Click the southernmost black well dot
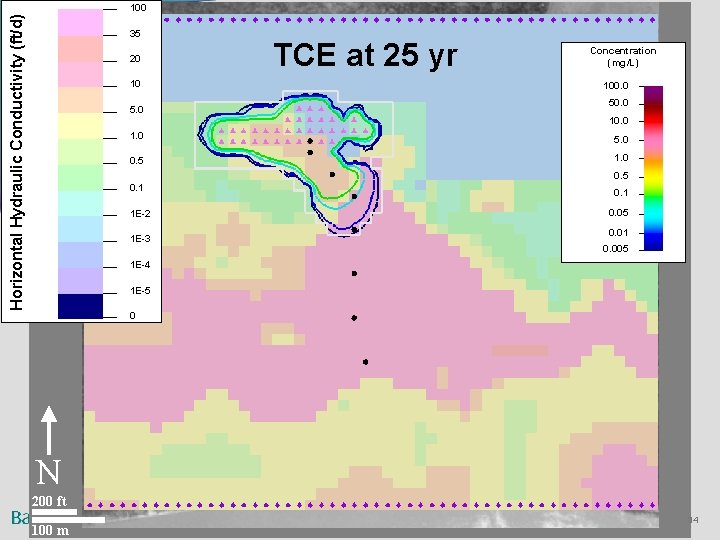 click(x=366, y=362)
